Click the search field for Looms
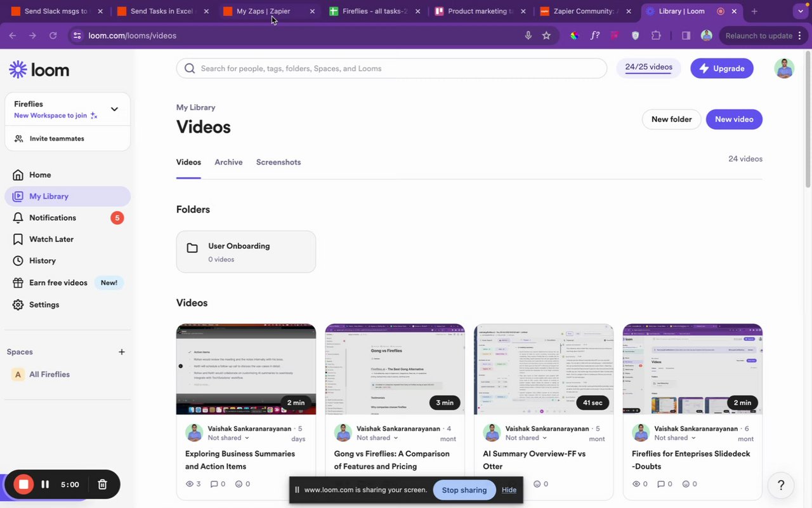The image size is (812, 508). coord(391,69)
